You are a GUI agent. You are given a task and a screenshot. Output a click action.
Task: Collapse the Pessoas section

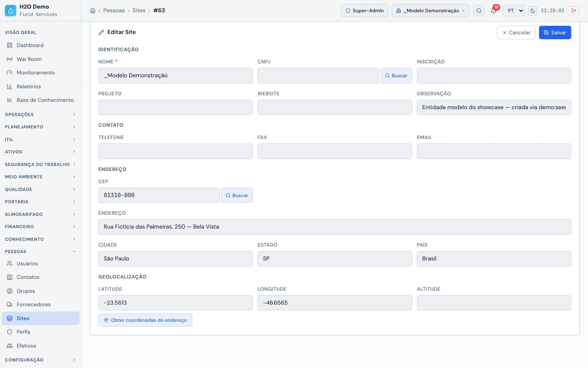[41, 251]
